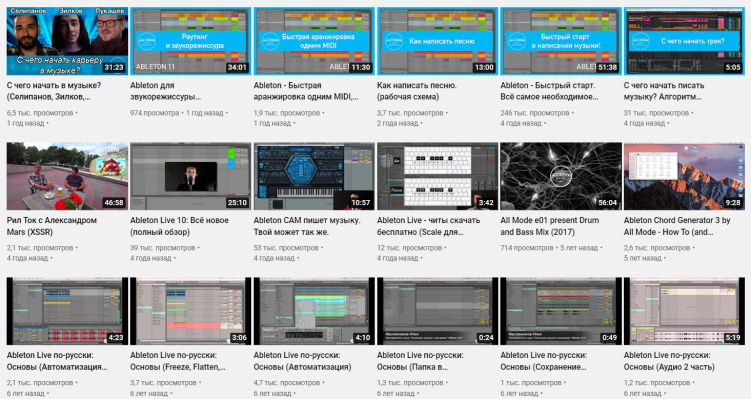The image size is (751, 399).
Task: Click '1 тыс. просмотров' view count
Action: pos(531,383)
